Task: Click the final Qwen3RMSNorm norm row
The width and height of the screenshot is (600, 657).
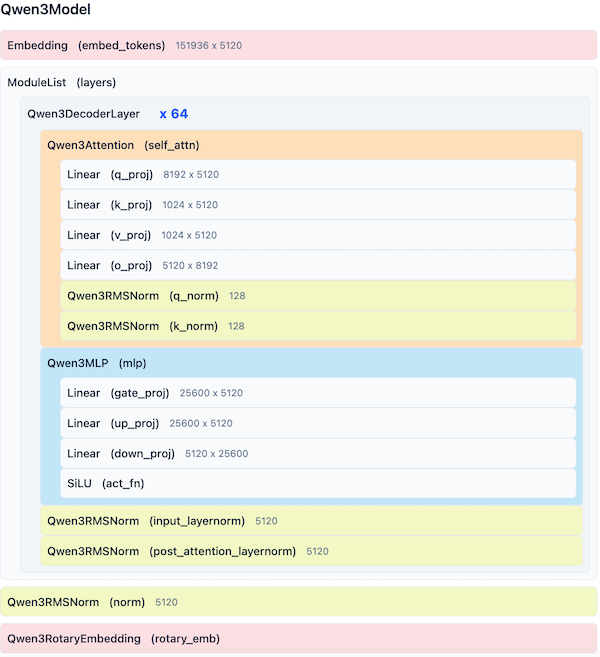Action: (298, 602)
